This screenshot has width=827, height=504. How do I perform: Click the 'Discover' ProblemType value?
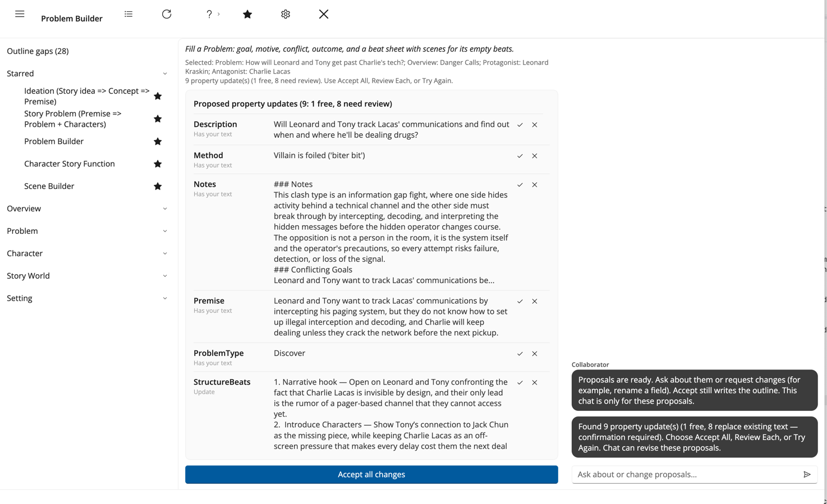click(x=290, y=353)
